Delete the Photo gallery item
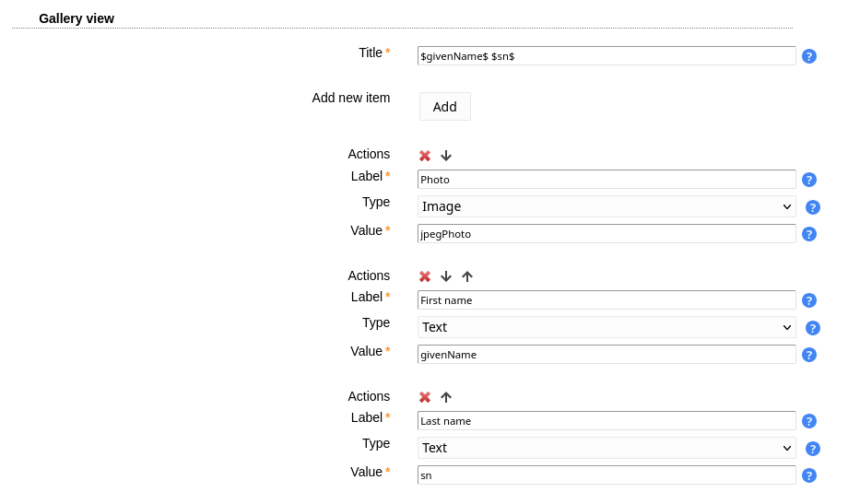Image resolution: width=848 pixels, height=504 pixels. point(425,156)
